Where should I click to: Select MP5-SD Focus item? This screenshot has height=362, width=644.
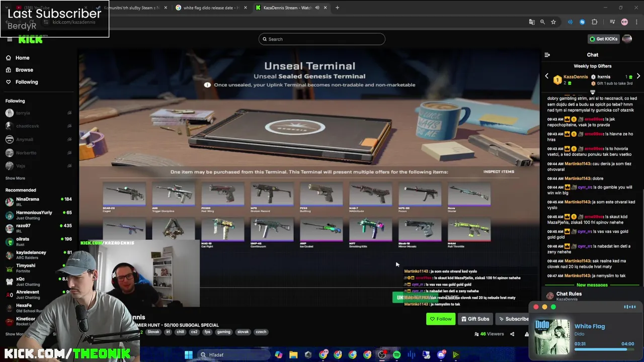[x=420, y=197]
